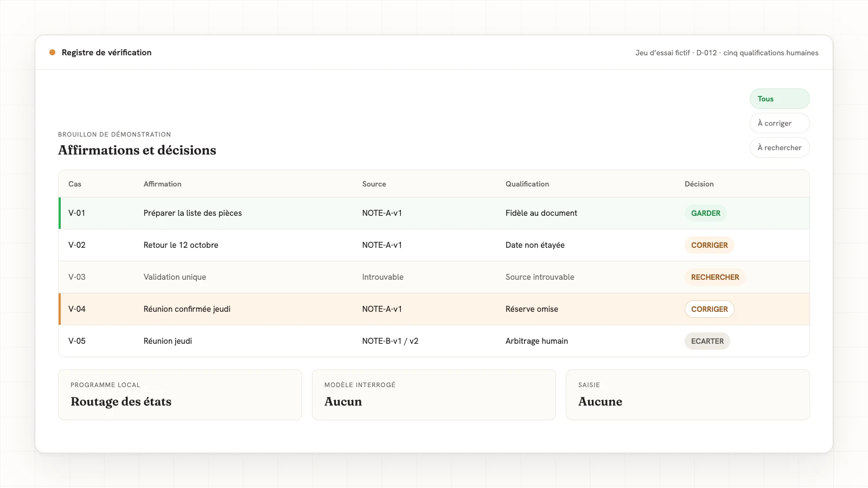Image resolution: width=868 pixels, height=488 pixels.
Task: Click 'Préparer la liste des pièces' affirmation
Action: click(193, 213)
